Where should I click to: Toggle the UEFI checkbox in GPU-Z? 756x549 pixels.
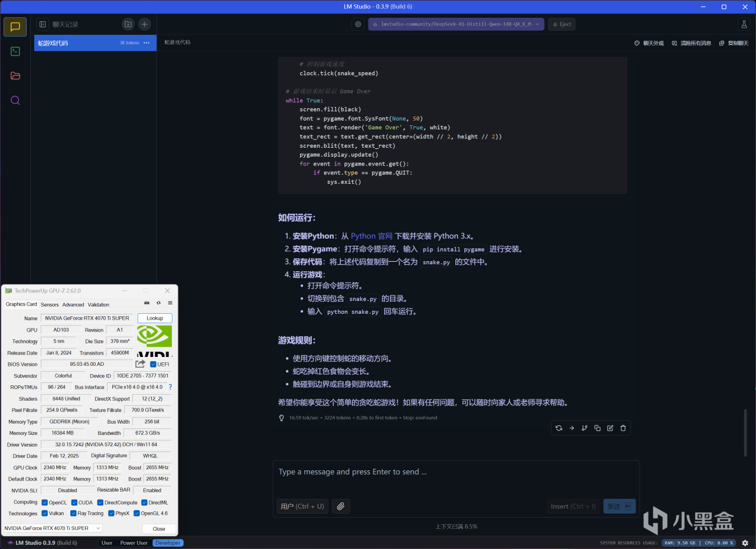click(153, 364)
